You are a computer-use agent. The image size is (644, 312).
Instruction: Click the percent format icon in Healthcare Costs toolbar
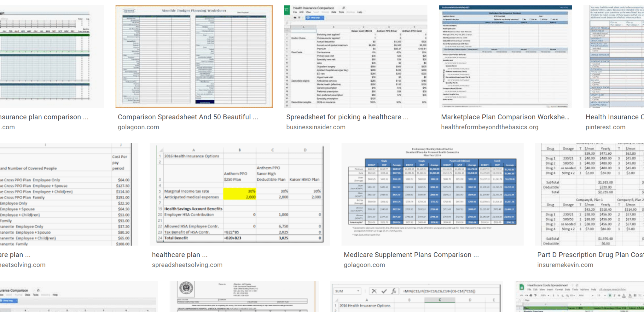[558, 295]
